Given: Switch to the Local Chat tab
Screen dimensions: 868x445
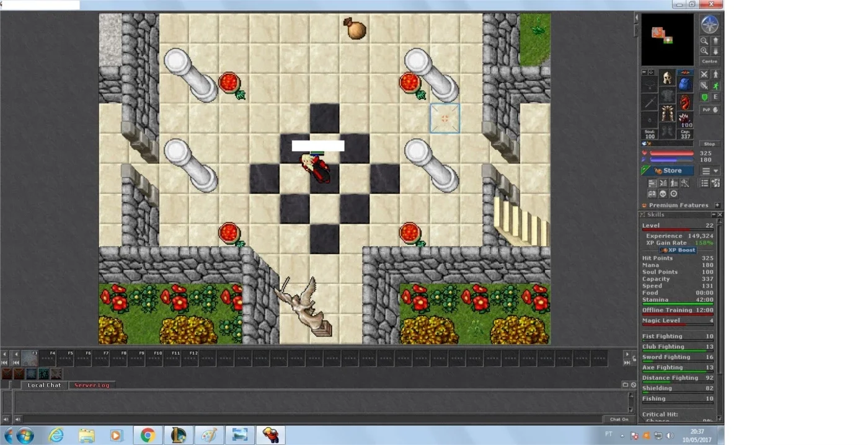Looking at the screenshot, I should (45, 385).
